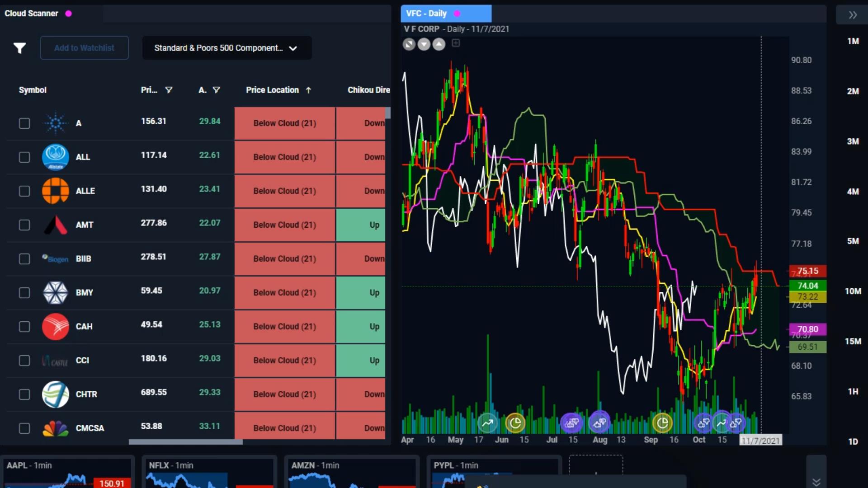Open the yellow pie-chart event marker near September

[662, 423]
